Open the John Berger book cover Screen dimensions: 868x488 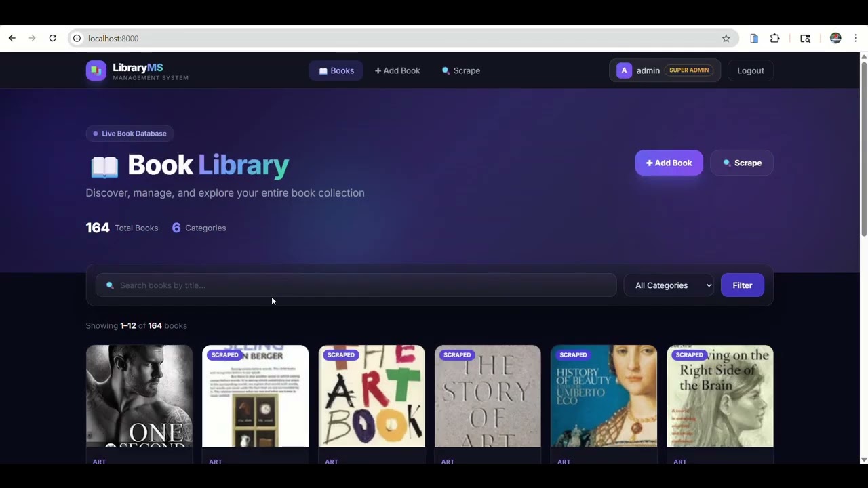click(255, 396)
